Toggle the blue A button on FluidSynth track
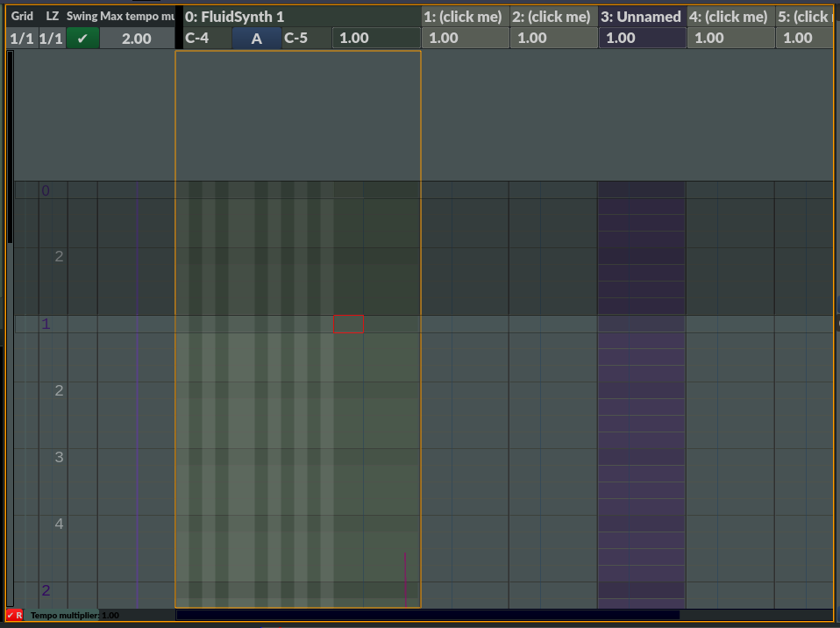Screen dimensions: 840x628 pos(257,39)
